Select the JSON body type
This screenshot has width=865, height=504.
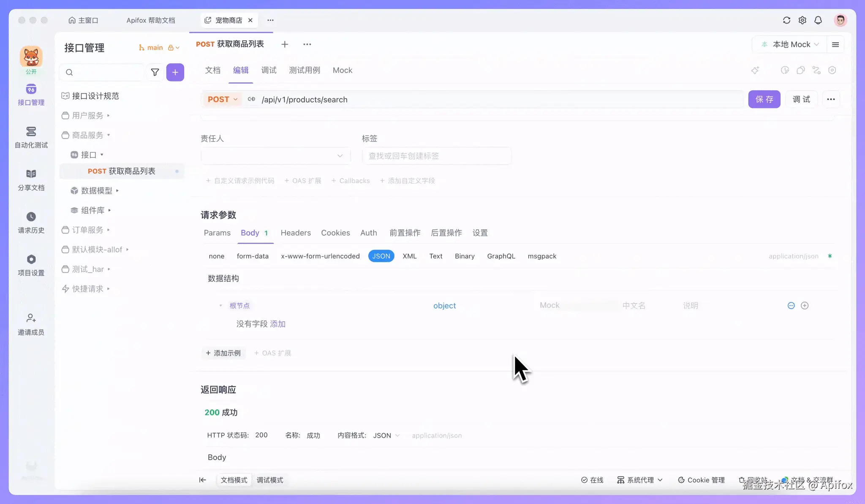click(381, 256)
